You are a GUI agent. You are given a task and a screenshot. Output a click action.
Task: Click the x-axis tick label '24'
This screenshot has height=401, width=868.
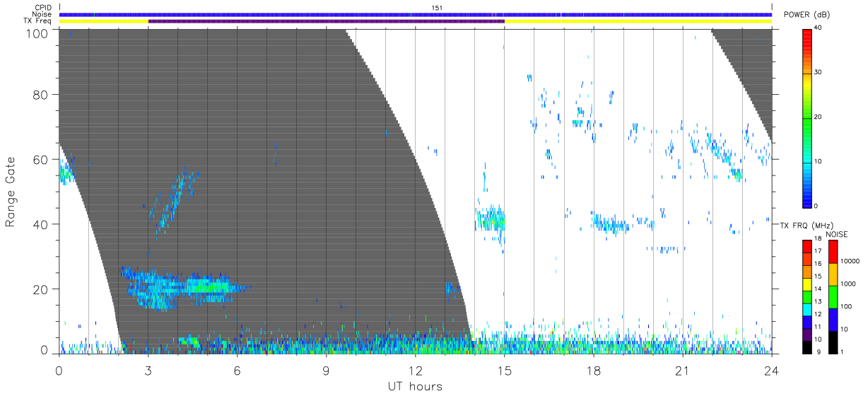tap(771, 370)
